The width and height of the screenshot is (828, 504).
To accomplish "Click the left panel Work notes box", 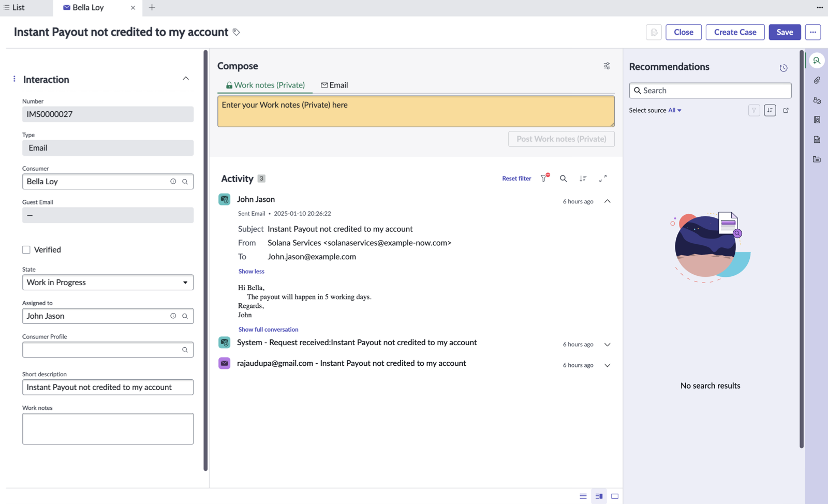I will [x=108, y=429].
